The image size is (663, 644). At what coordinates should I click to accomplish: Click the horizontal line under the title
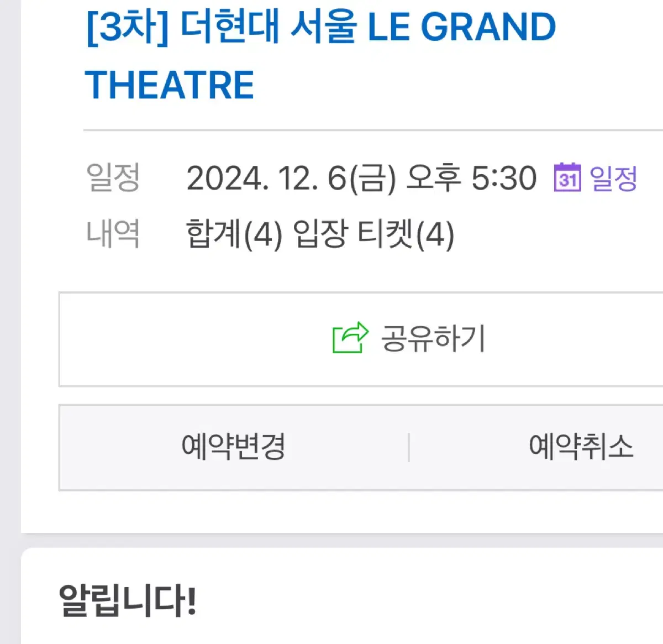373,130
